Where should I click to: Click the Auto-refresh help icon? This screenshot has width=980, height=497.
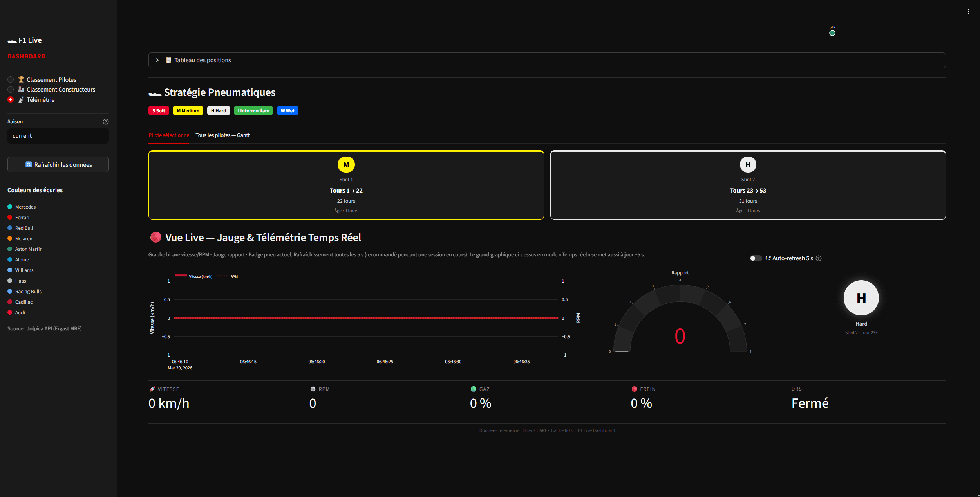coord(819,258)
